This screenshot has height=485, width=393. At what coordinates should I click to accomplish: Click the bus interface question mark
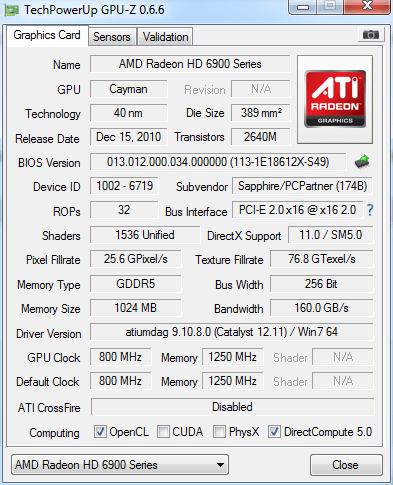click(x=370, y=210)
